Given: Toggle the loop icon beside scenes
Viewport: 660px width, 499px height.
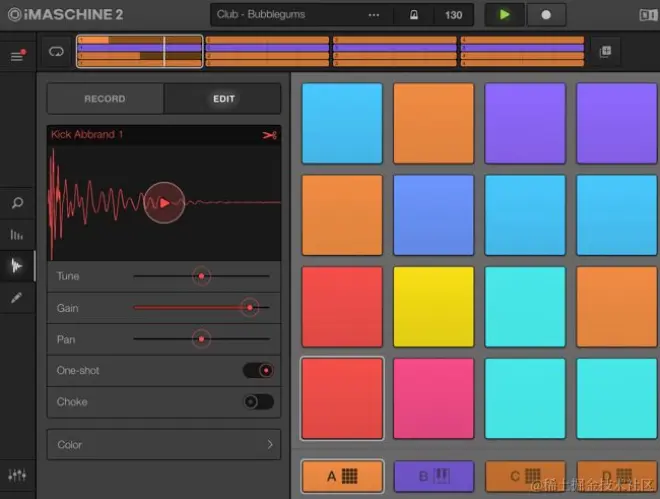Looking at the screenshot, I should tap(56, 52).
